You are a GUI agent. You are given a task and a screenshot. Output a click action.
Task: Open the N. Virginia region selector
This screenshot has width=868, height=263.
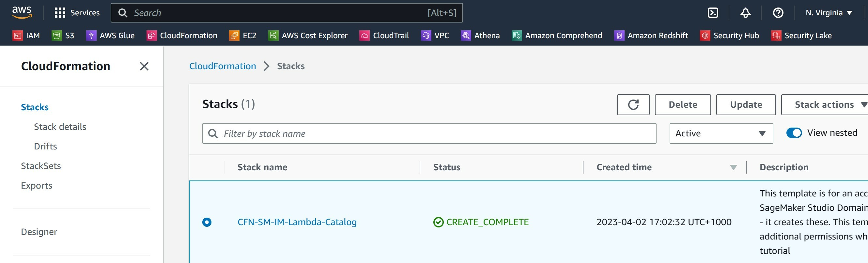(829, 13)
